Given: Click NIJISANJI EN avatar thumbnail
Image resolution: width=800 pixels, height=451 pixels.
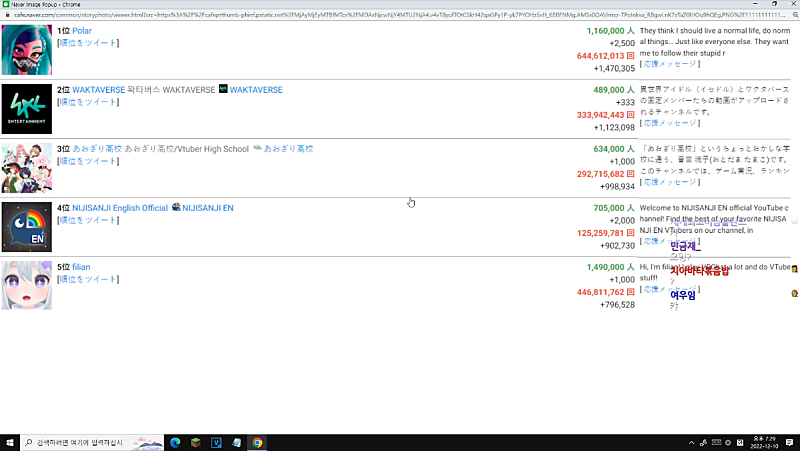Looking at the screenshot, I should point(27,227).
